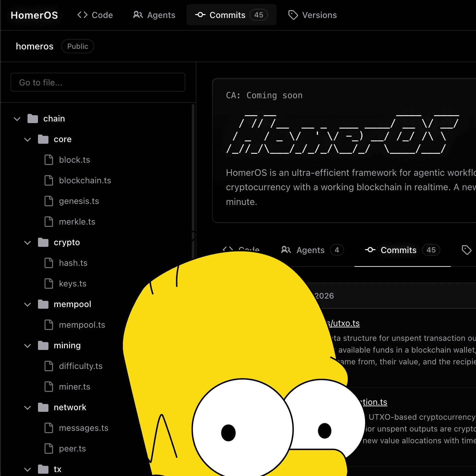The width and height of the screenshot is (476, 476).
Task: Collapse the chain folder
Action: (x=17, y=119)
